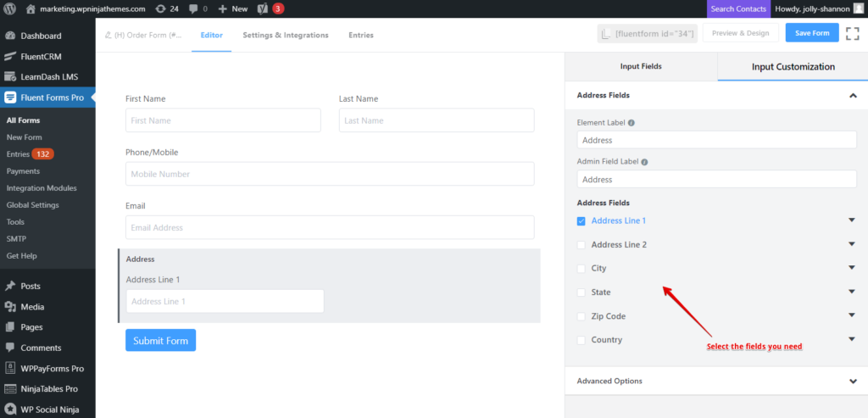Screen dimensions: 868x418
Task: Click the Preview & Design button
Action: pyautogui.click(x=741, y=33)
